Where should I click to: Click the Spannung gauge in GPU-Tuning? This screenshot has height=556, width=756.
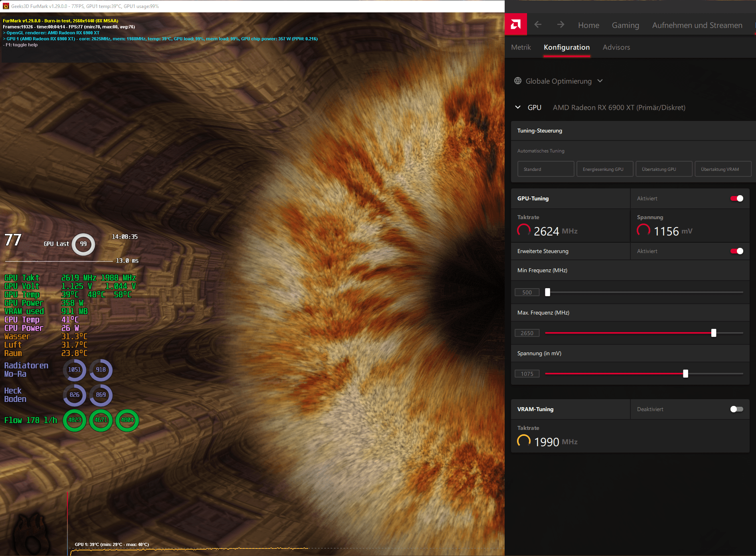coord(643,230)
